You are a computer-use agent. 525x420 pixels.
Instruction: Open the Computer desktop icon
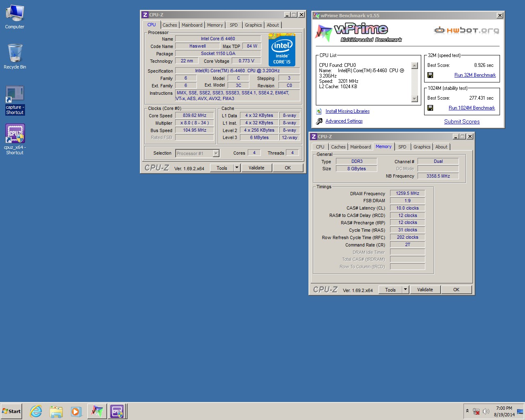[x=15, y=17]
